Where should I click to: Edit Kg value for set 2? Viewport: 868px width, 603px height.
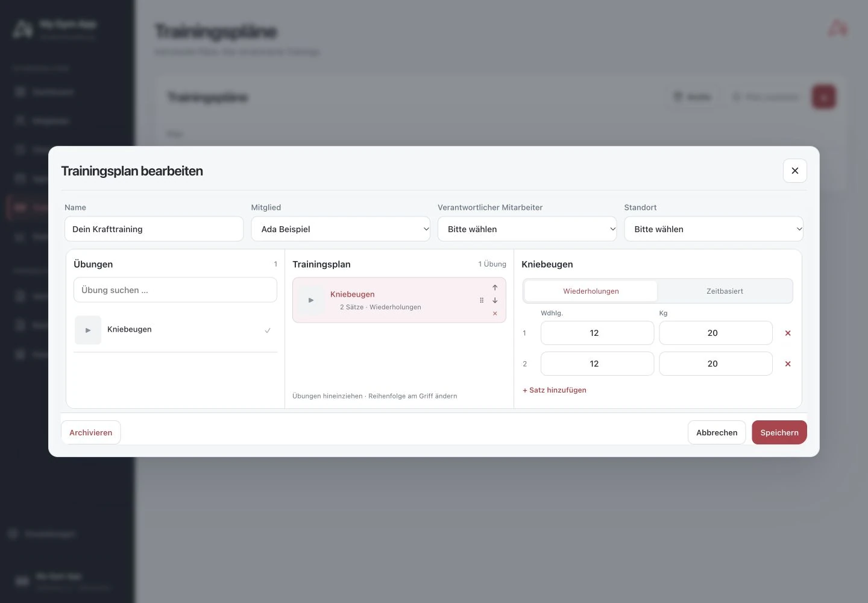click(715, 364)
